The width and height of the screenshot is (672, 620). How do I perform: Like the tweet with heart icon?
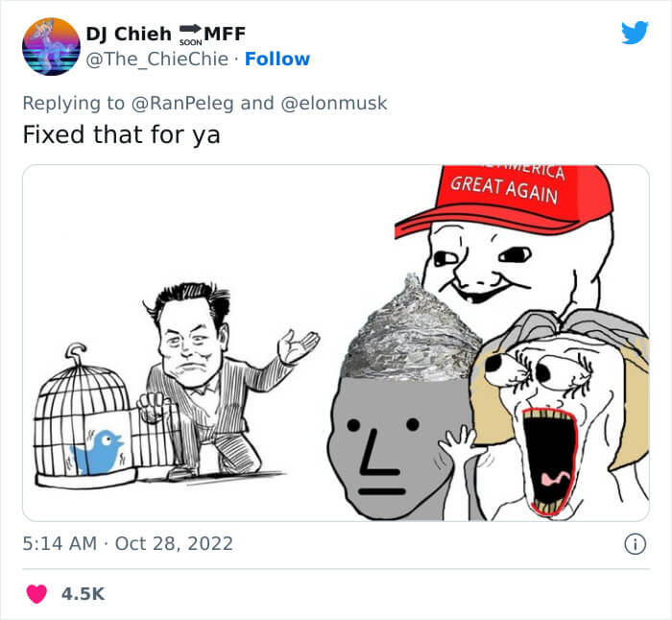coord(36,594)
